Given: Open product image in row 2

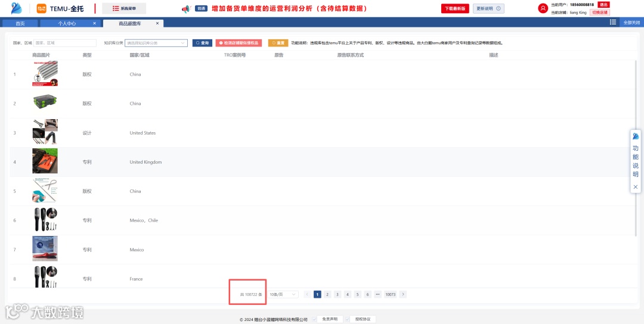Looking at the screenshot, I should click(x=45, y=104).
